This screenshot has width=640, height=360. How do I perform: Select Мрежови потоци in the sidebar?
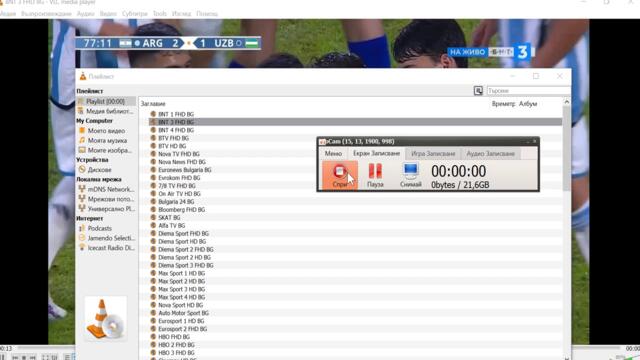tap(106, 199)
